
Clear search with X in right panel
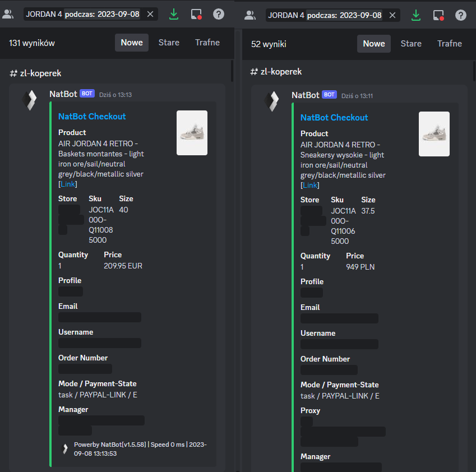[x=392, y=15]
